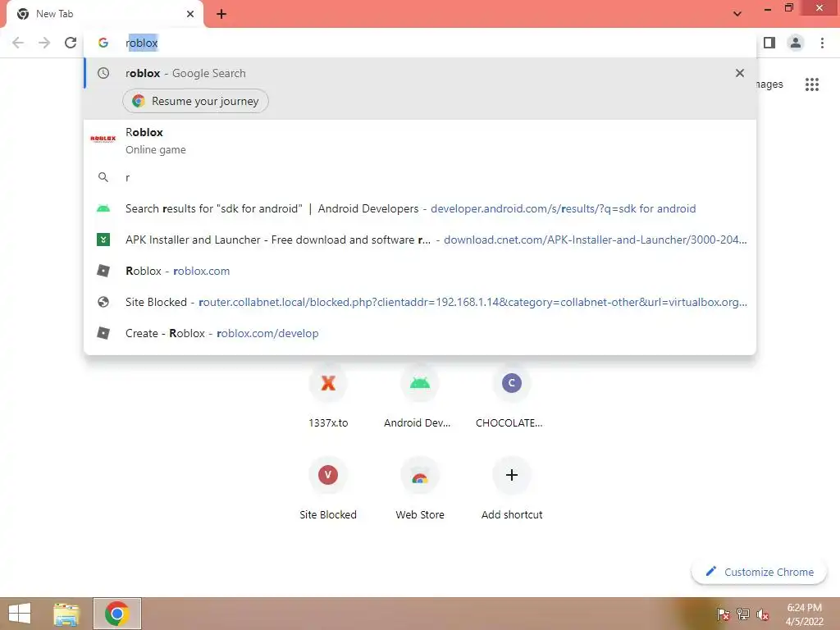
Task: Open the Chrome three-dot menu
Action: [822, 43]
